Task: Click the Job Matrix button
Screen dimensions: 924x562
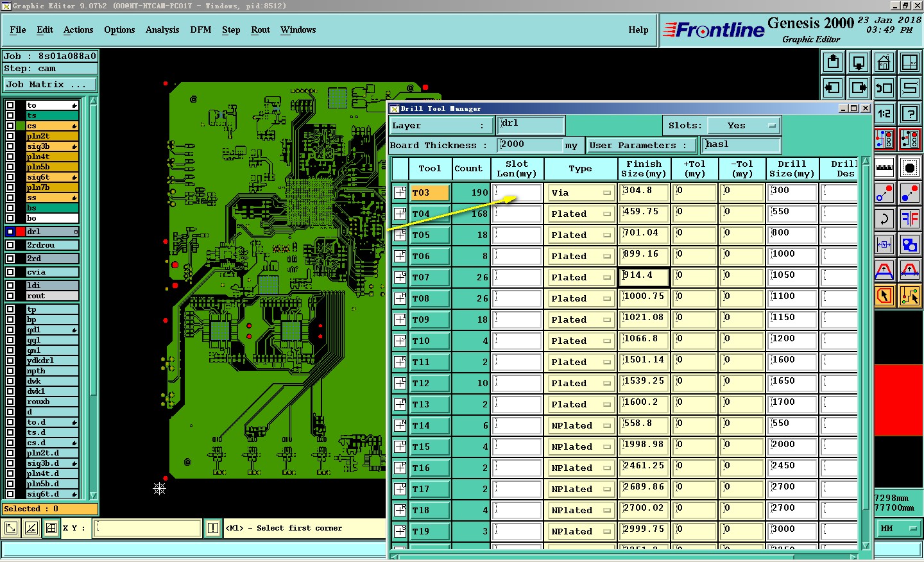Action: tap(49, 85)
